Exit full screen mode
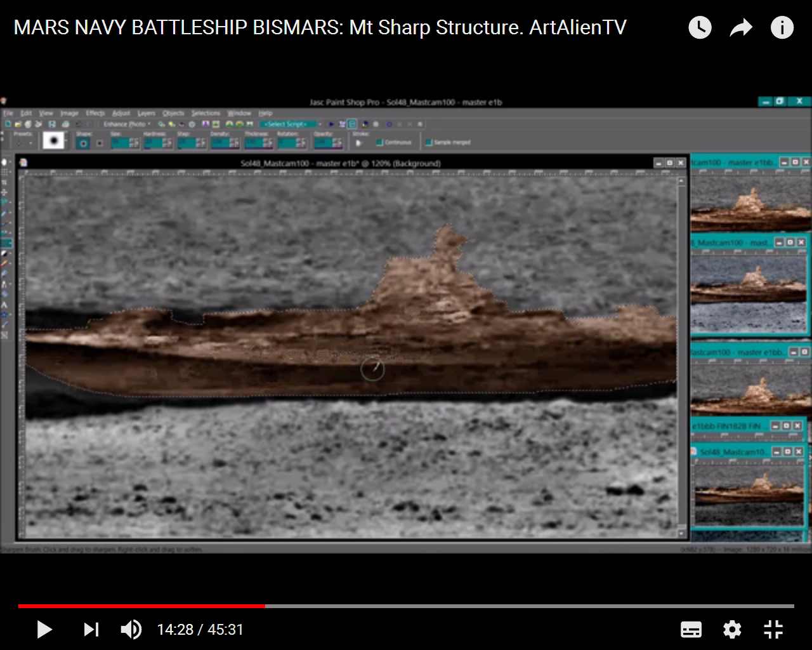The height and width of the screenshot is (650, 812). [773, 629]
